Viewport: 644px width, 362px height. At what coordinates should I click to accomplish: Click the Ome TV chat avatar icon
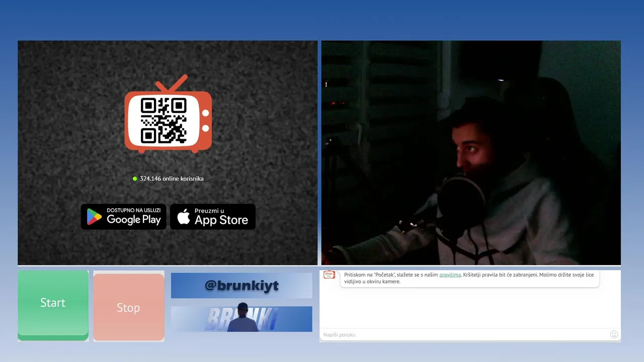[329, 275]
